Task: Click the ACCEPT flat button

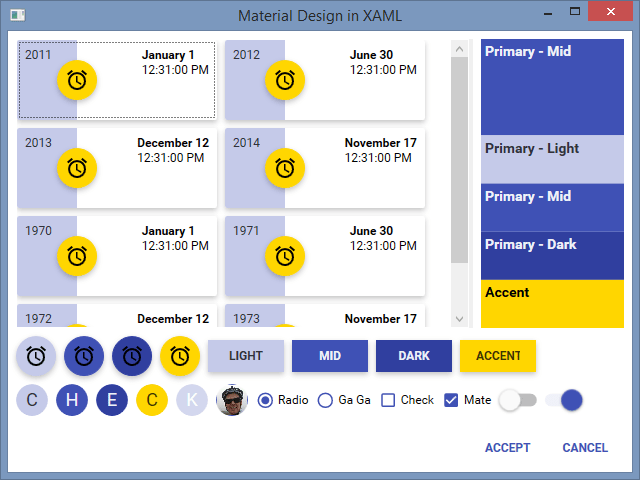Action: (x=507, y=448)
